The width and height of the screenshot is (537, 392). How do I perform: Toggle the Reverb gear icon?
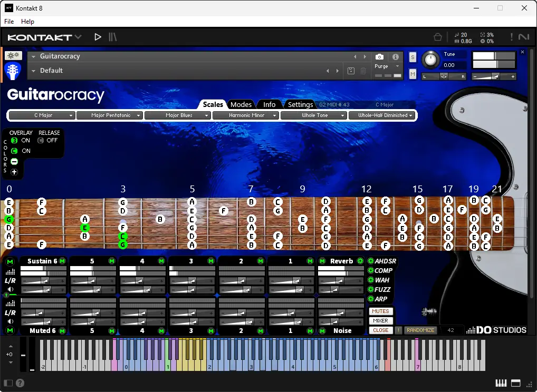click(x=360, y=261)
